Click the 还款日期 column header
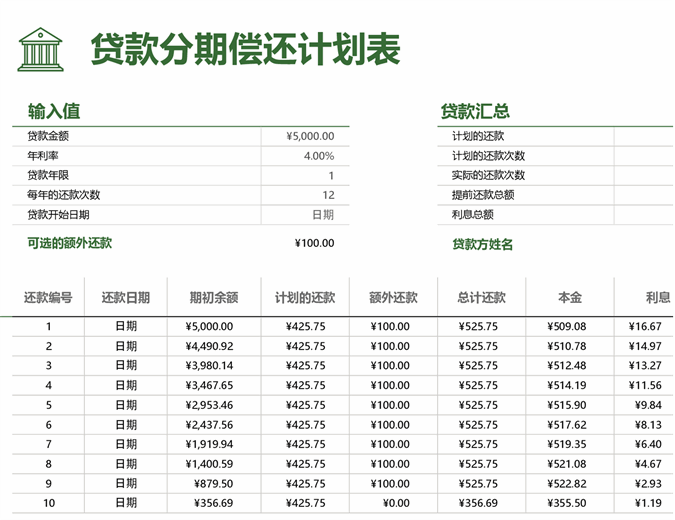 (x=126, y=297)
